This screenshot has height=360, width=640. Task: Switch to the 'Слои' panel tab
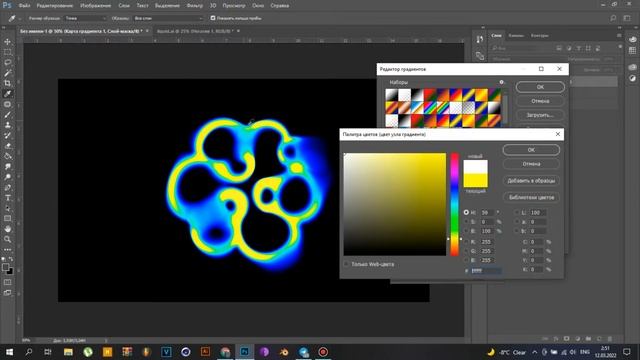[496, 36]
